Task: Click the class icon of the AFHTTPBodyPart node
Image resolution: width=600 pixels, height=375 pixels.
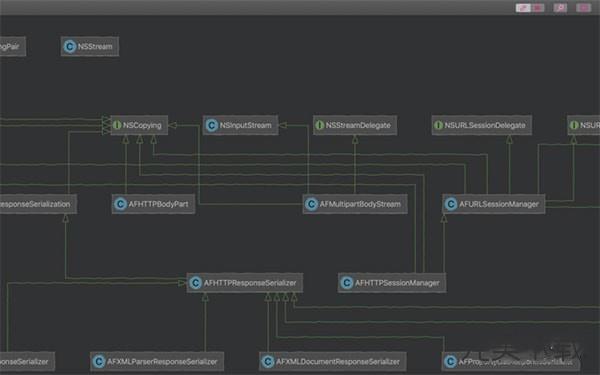Action: click(x=121, y=204)
